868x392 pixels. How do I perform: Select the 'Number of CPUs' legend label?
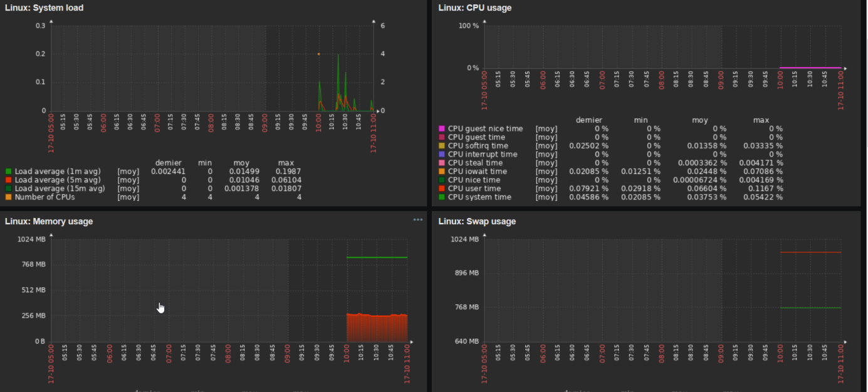point(44,197)
